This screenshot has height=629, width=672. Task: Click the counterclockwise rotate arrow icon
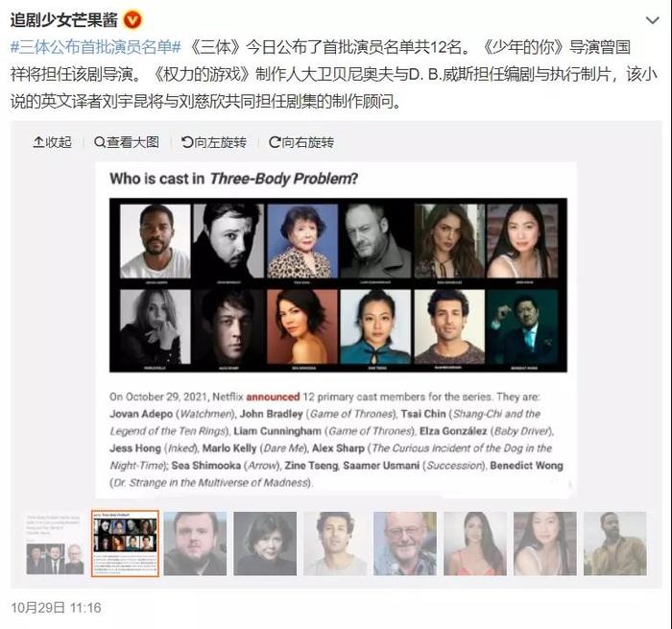pyautogui.click(x=187, y=142)
